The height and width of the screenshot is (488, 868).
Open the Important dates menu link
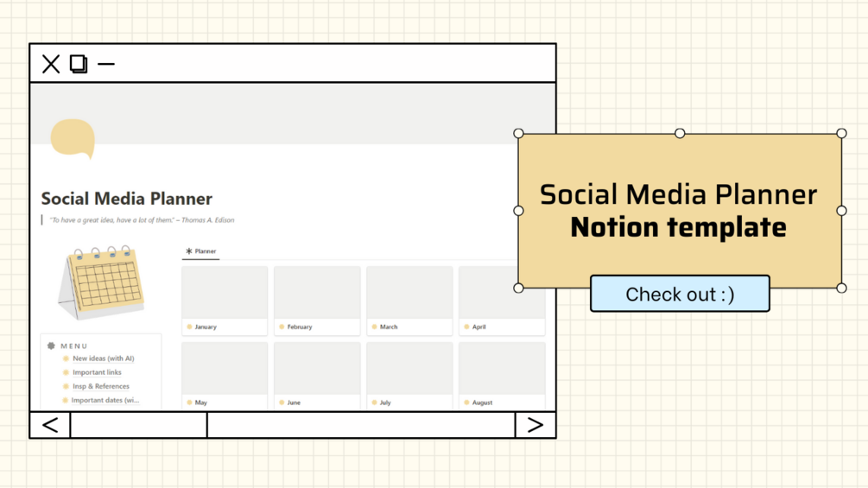(x=105, y=400)
